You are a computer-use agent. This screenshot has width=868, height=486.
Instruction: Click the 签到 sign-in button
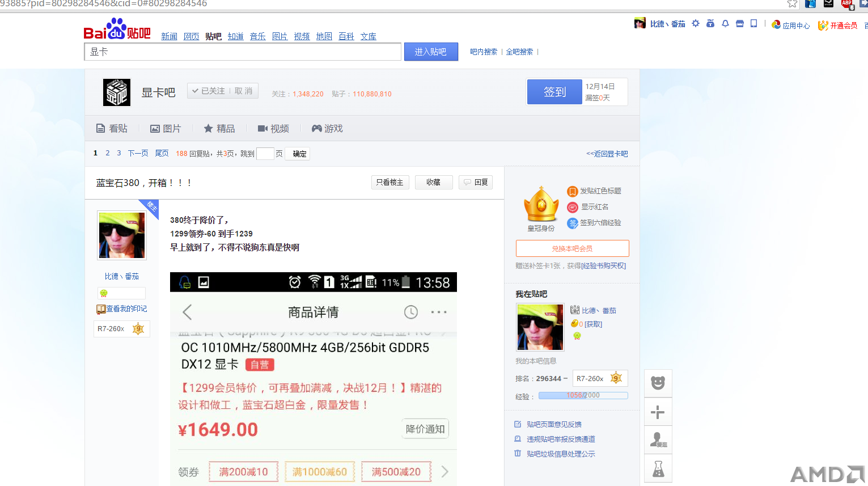(x=554, y=92)
